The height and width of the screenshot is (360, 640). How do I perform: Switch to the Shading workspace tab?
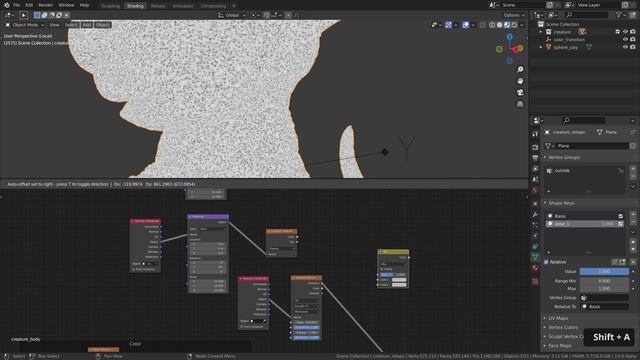(x=135, y=6)
